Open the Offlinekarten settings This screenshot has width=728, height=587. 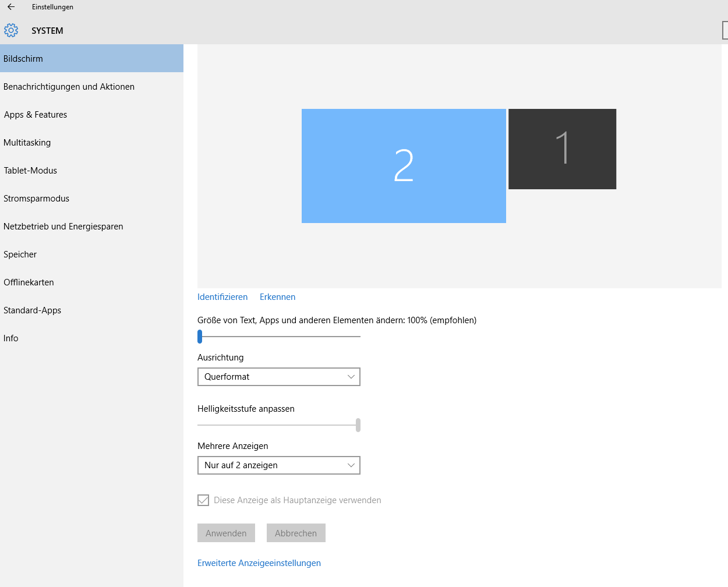(91, 282)
